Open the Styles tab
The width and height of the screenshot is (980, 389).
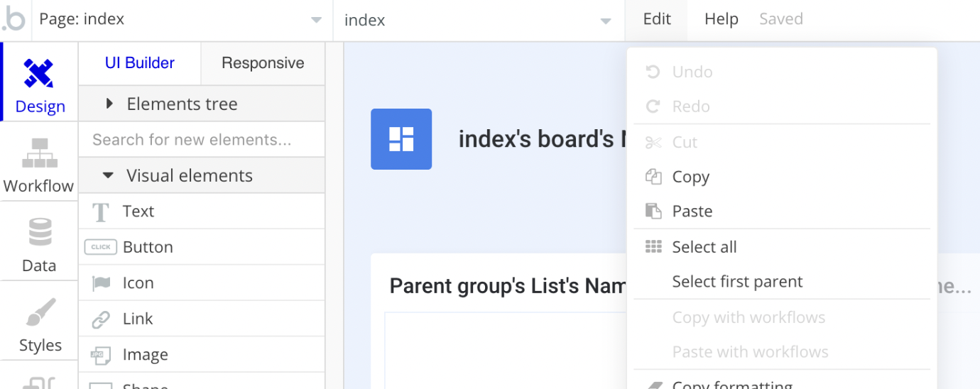click(x=39, y=321)
